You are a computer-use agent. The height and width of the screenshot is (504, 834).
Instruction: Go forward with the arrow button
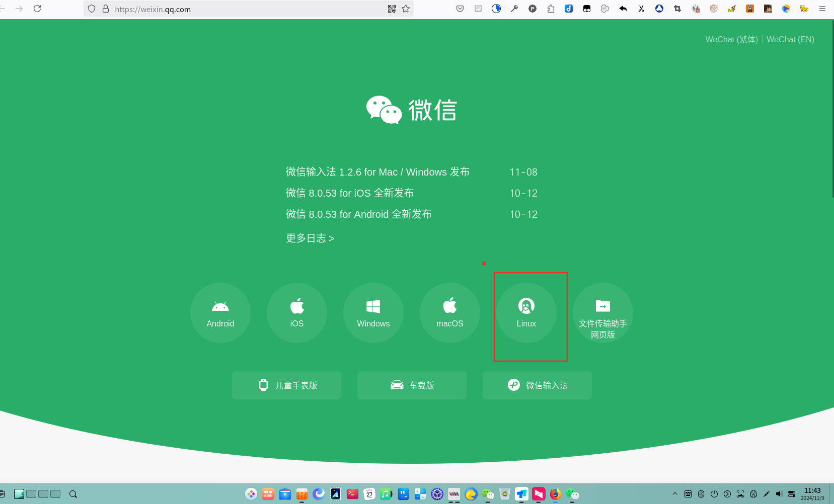[x=19, y=9]
